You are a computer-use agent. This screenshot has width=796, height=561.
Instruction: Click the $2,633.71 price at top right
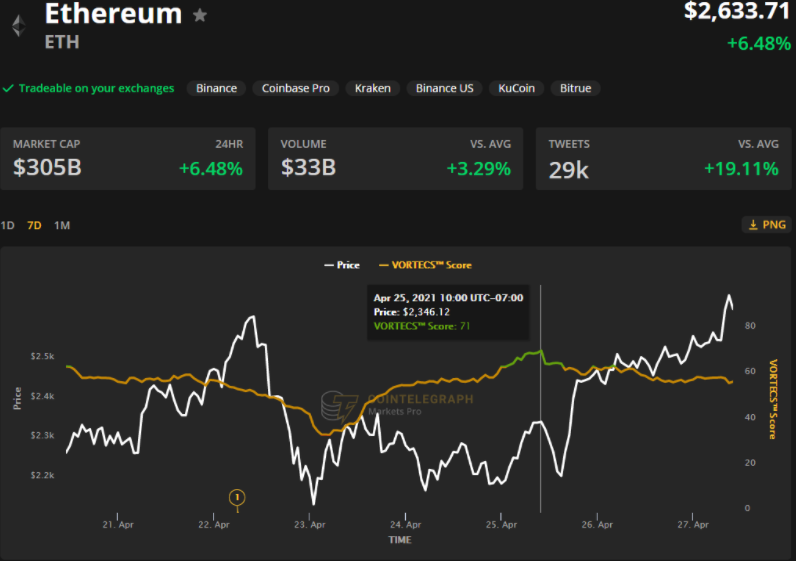(x=737, y=11)
